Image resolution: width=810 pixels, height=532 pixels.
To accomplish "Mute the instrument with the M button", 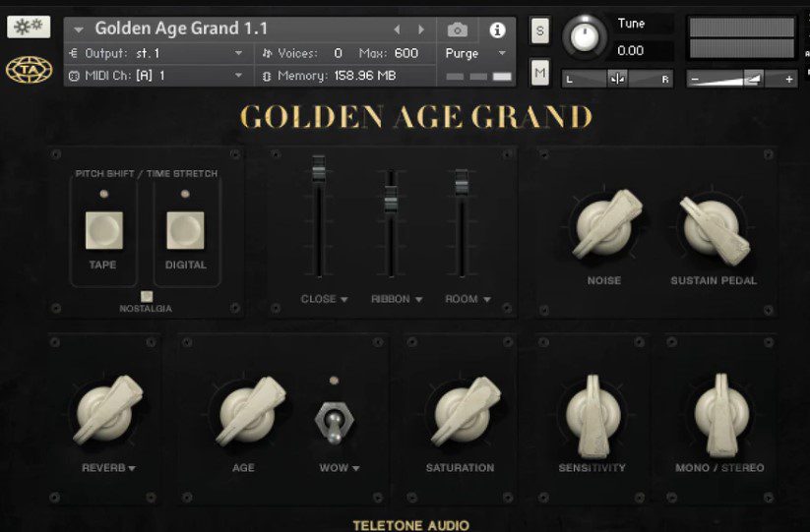I will pyautogui.click(x=539, y=73).
